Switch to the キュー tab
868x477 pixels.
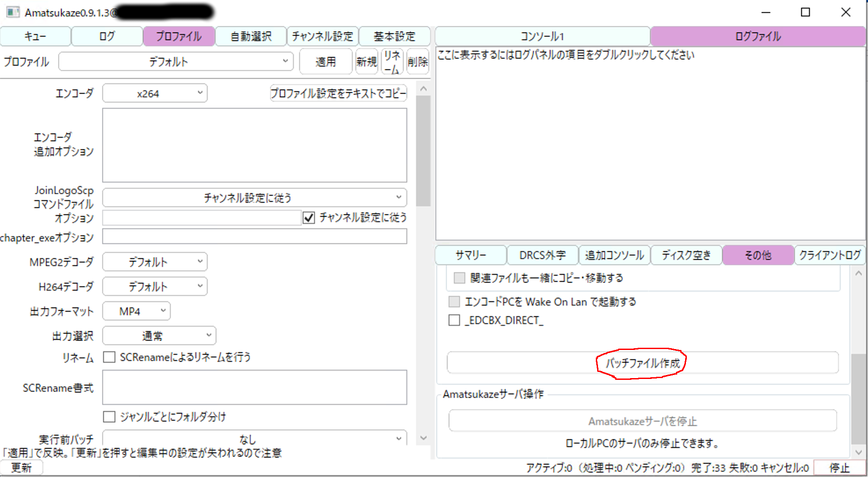click(x=35, y=36)
